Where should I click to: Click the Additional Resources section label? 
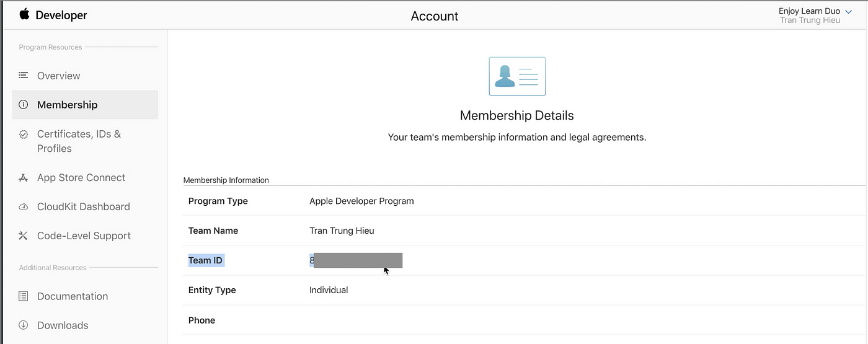[x=53, y=268]
